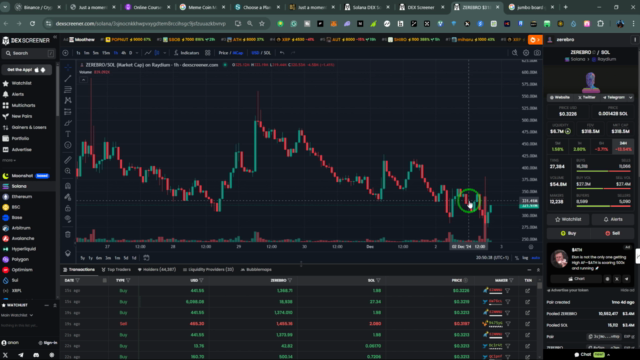Click the Sell button
This screenshot has width=640, height=360.
click(x=612, y=233)
